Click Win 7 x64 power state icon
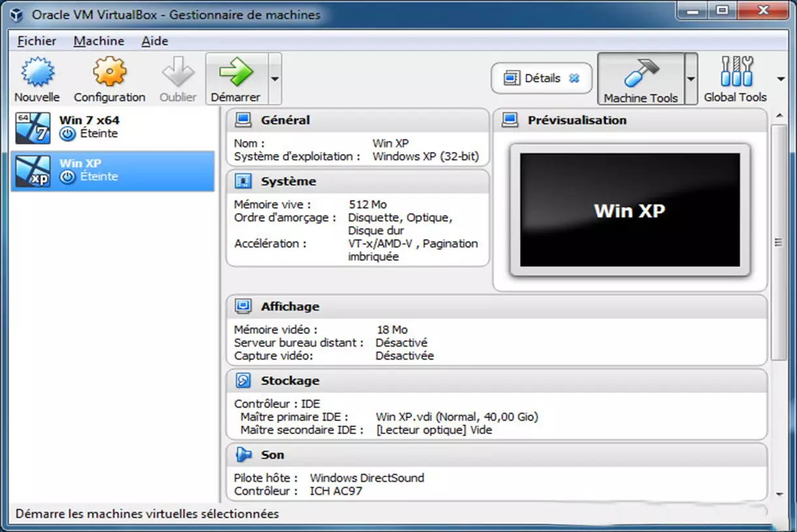The image size is (797, 532). 68,134
